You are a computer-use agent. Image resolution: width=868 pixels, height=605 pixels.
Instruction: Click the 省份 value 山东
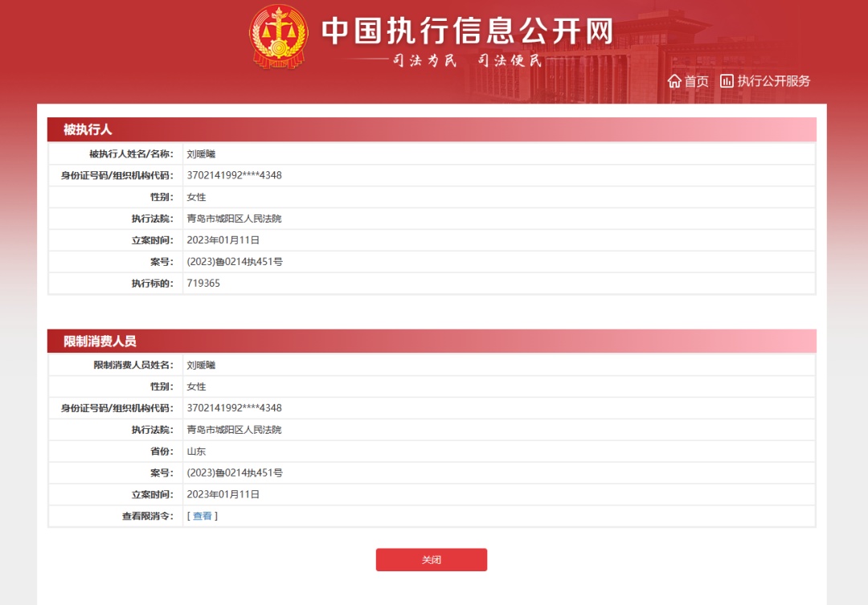(196, 452)
